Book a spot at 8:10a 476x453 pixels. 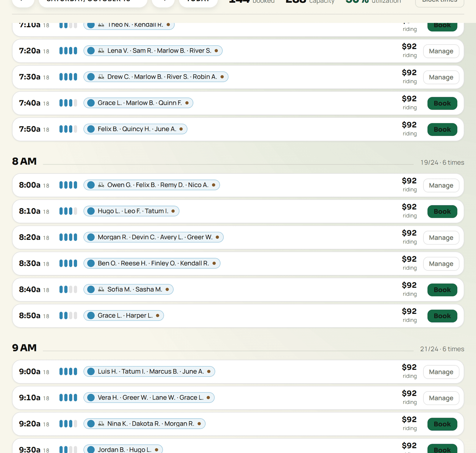pos(442,212)
